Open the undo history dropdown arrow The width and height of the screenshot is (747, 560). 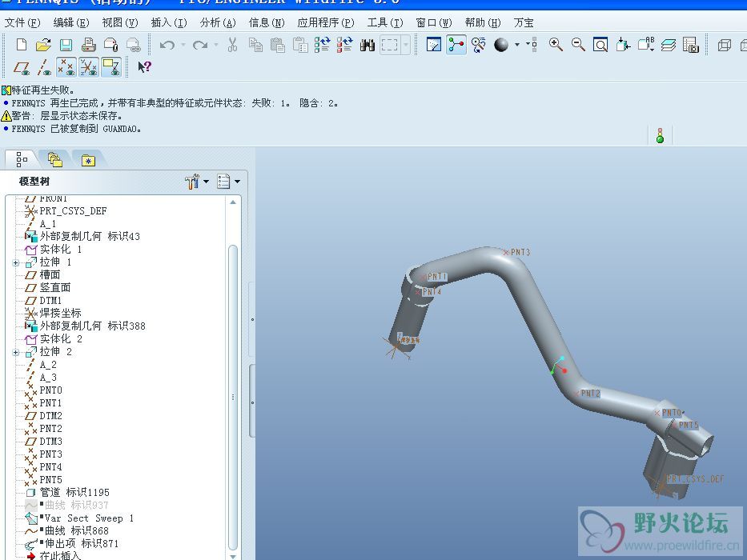click(x=183, y=46)
